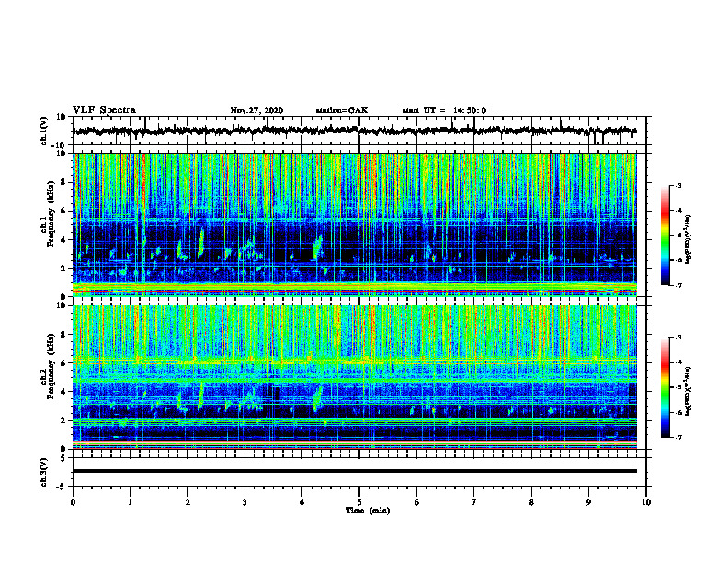This screenshot has width=728, height=563.
Task: Click the "-3" tick on ch.2 color bar
Action: (677, 338)
